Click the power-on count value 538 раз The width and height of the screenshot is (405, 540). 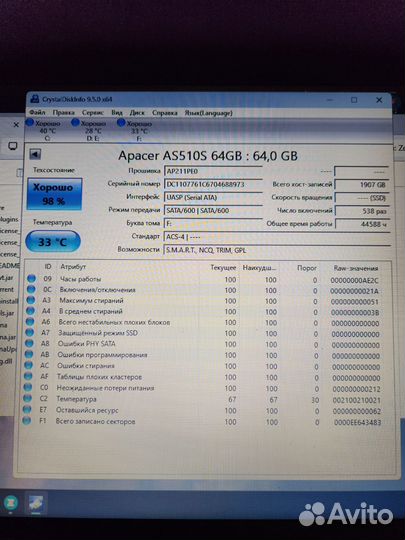362,211
